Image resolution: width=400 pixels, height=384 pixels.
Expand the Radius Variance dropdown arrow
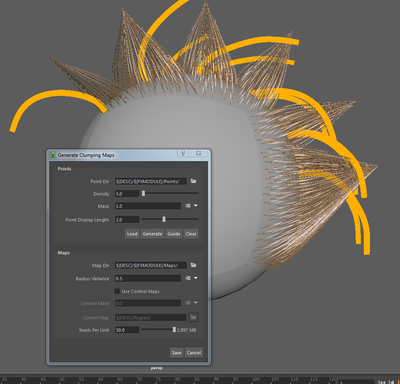(196, 278)
